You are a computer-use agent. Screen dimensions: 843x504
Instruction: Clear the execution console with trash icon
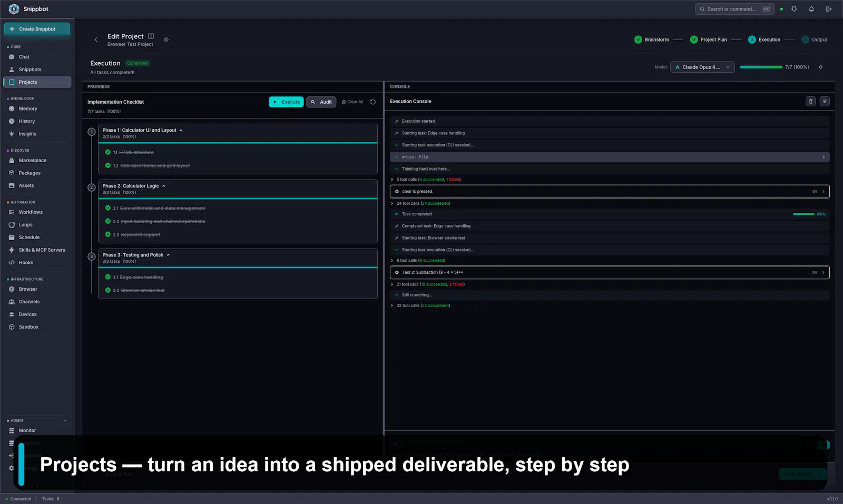click(811, 101)
